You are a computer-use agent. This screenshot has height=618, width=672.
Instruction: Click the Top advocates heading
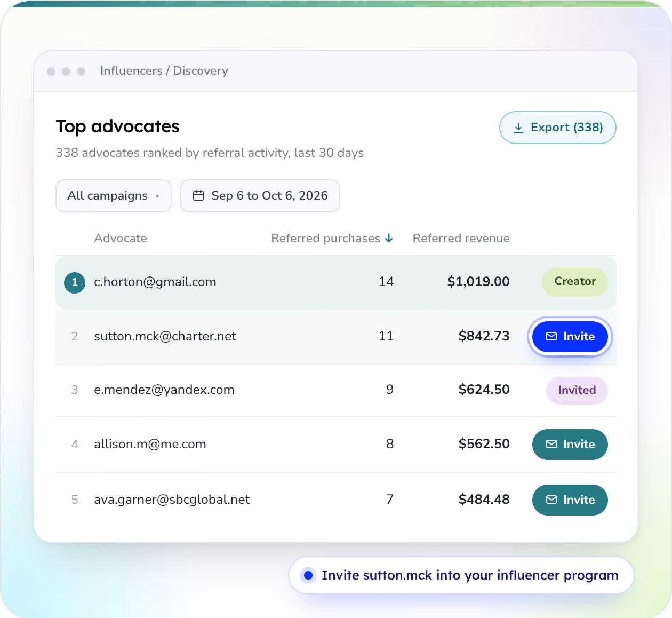[x=118, y=126]
